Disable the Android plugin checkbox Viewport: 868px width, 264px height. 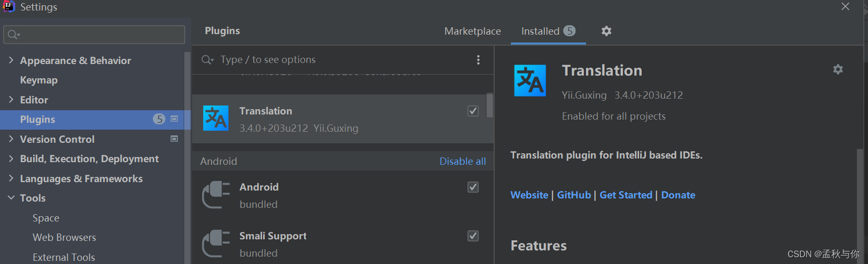pyautogui.click(x=473, y=187)
